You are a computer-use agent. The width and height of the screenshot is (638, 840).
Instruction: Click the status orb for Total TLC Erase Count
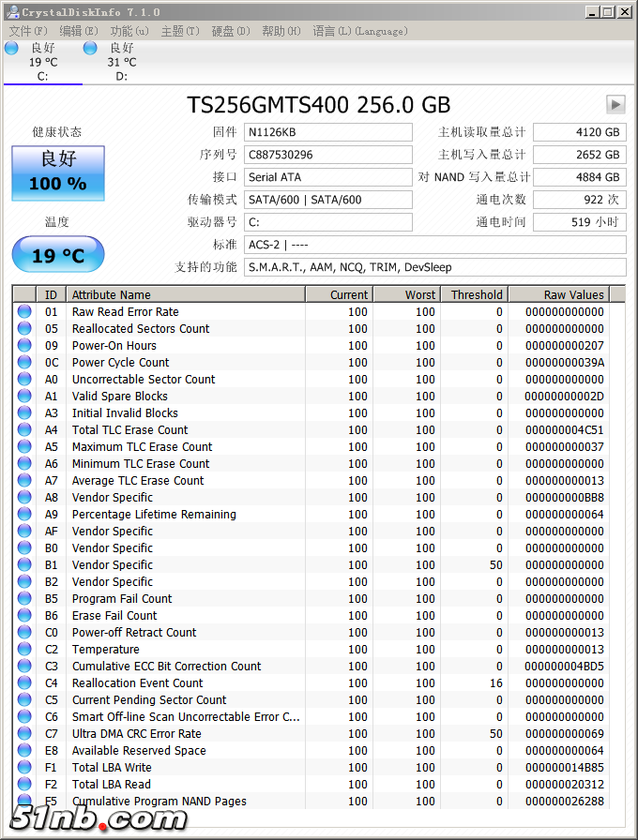coord(24,429)
